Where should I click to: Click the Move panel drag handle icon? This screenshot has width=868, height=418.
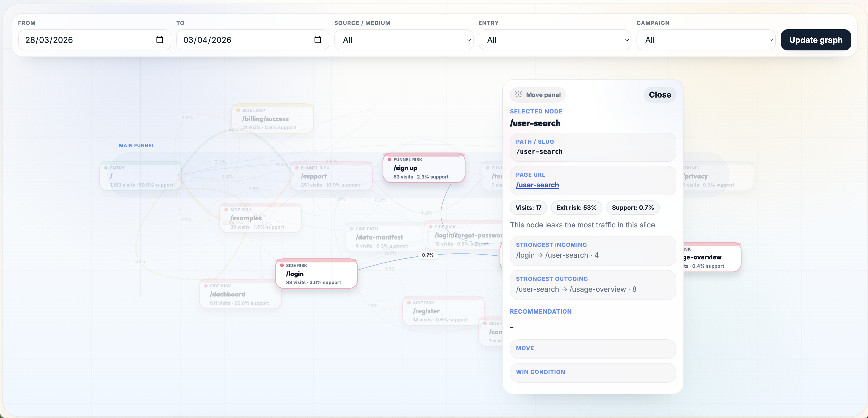[x=518, y=95]
